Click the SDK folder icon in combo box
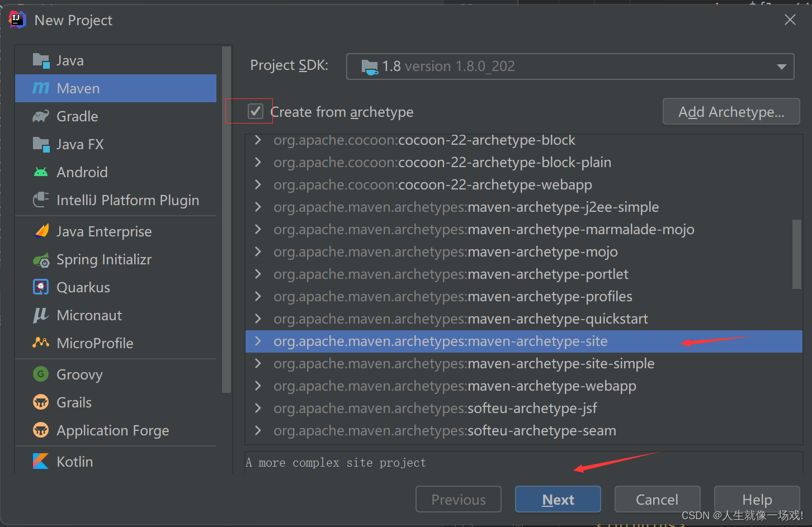 (x=370, y=67)
